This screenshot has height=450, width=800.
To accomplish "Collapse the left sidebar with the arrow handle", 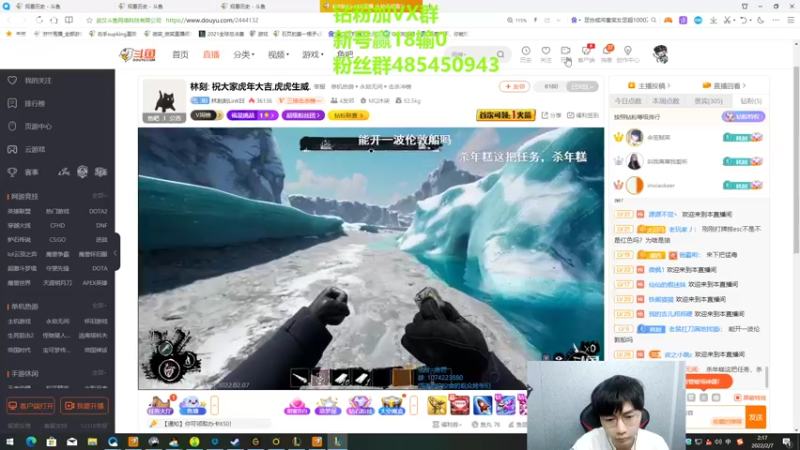I will pyautogui.click(x=116, y=252).
